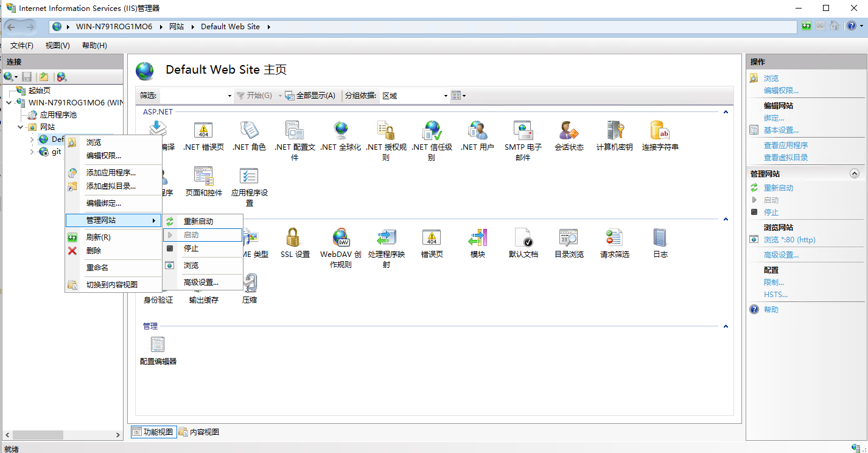This screenshot has height=453, width=868.
Task: Open the 日志 feature
Action: 659,239
